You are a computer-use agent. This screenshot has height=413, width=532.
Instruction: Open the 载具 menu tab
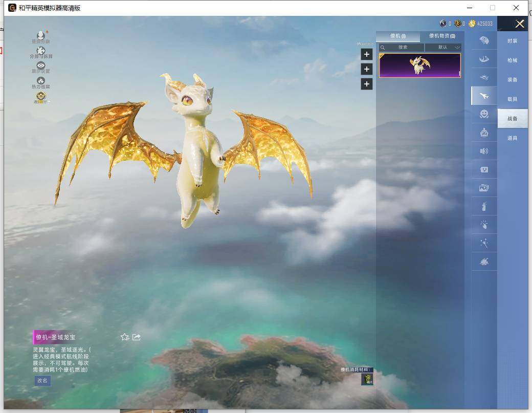[513, 99]
